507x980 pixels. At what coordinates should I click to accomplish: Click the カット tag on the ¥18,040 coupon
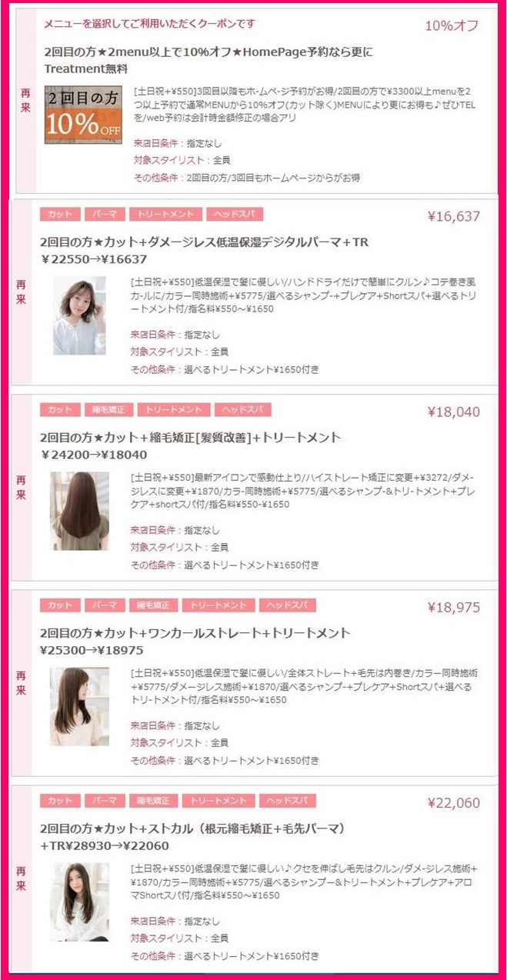coord(59,410)
